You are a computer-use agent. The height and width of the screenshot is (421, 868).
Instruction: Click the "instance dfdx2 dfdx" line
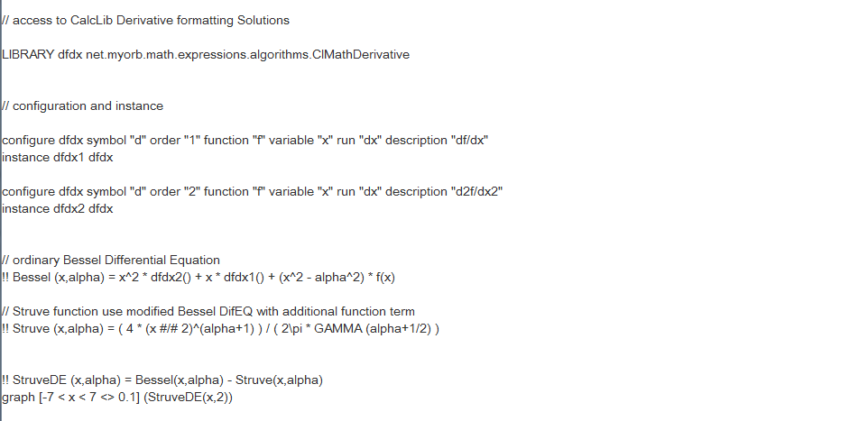coord(58,209)
